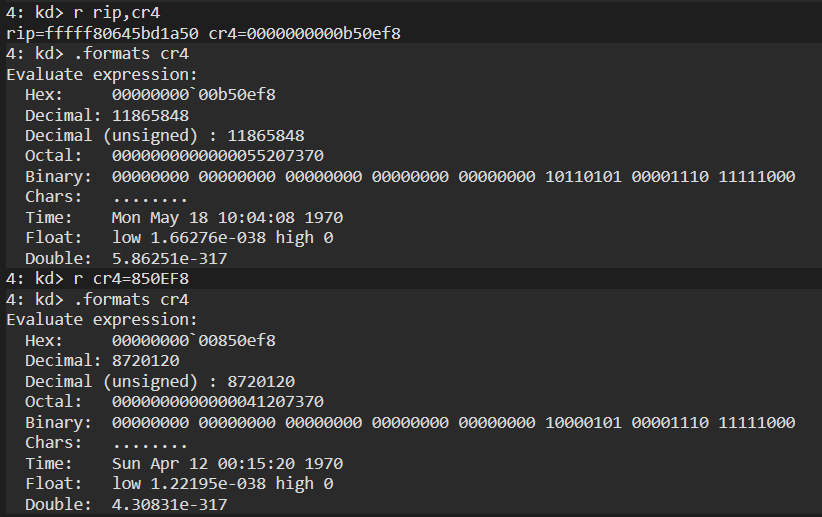Click the time 'Mon May 18 10:04:08 1970'
Screen dimensions: 822x517
[x=228, y=218]
